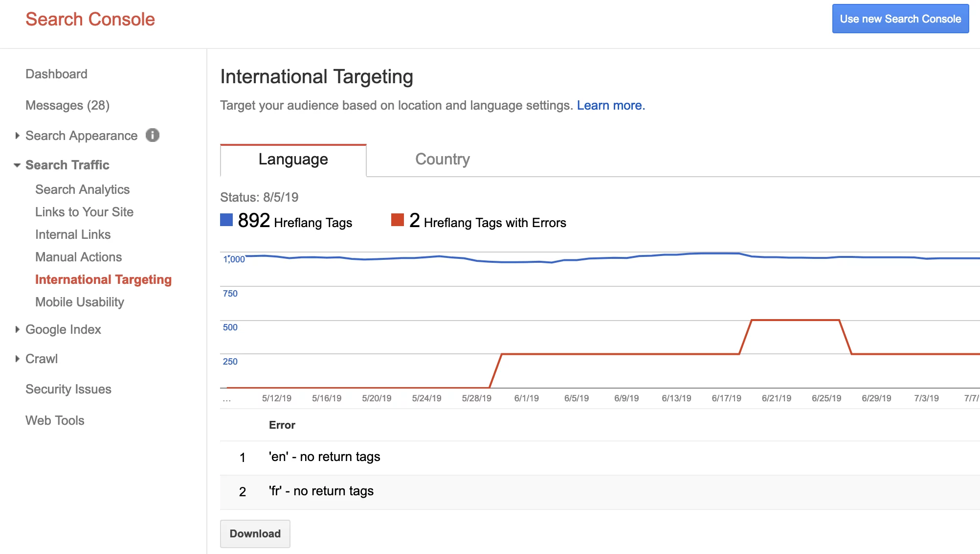Open Mobile Usability report
Screen dimensions: 980x554
point(79,302)
